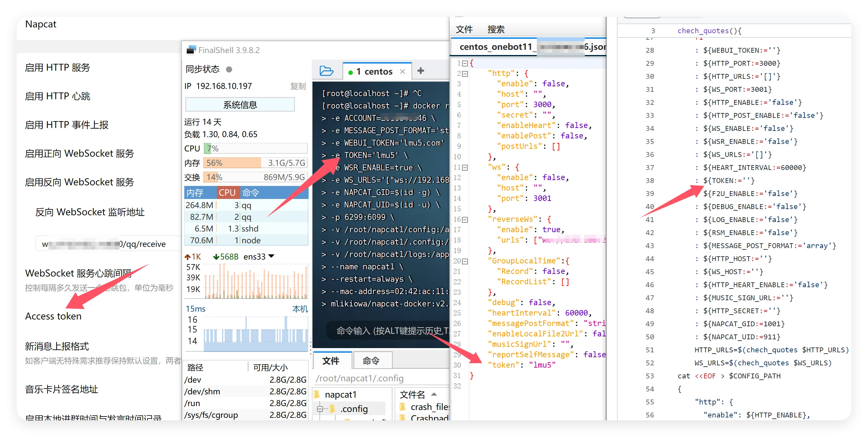Click the 启用 HTTP 心跳 setting label

click(x=58, y=96)
